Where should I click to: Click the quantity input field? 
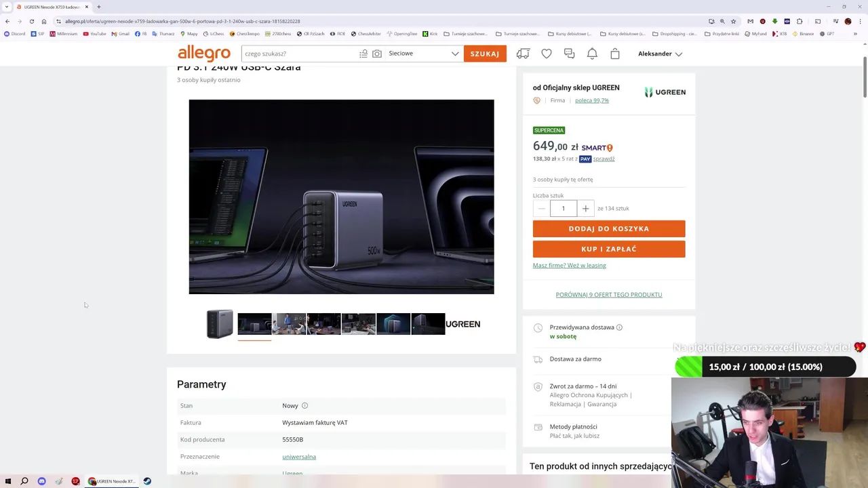564,209
